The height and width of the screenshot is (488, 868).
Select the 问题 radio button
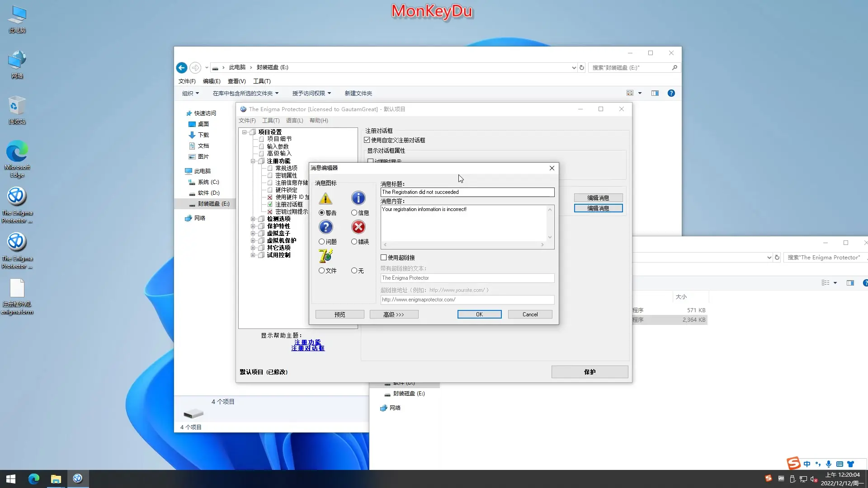(328, 242)
